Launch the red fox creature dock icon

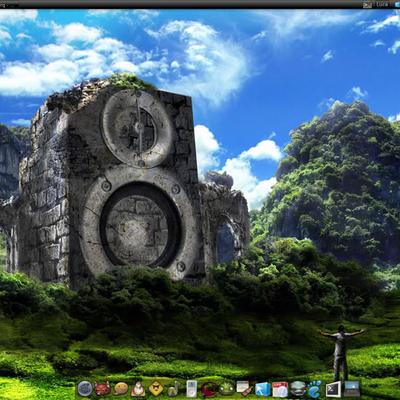(x=103, y=388)
